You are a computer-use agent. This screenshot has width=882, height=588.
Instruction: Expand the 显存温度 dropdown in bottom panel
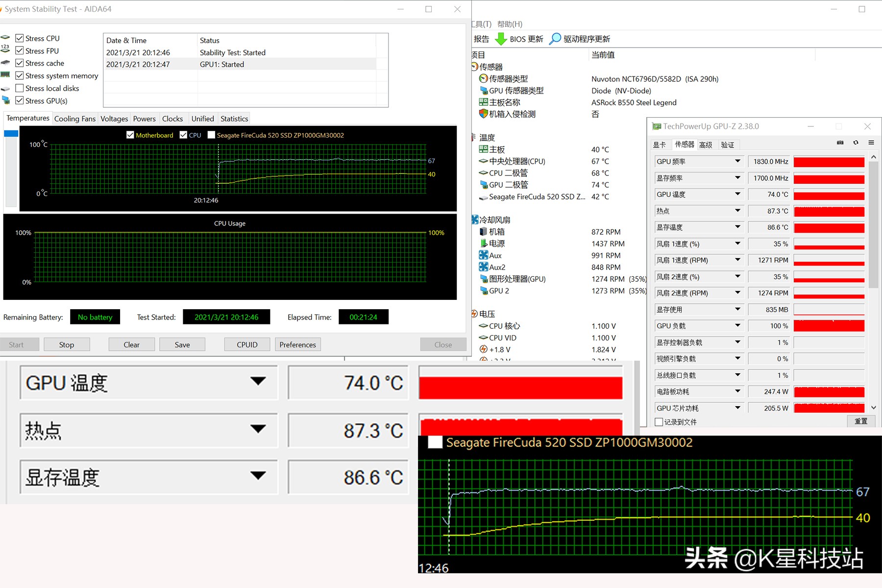[258, 477]
